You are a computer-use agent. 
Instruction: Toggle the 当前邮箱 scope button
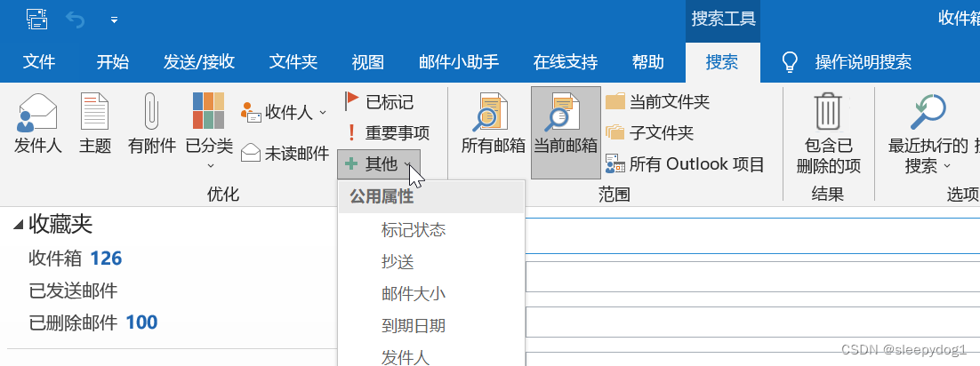[x=566, y=132]
